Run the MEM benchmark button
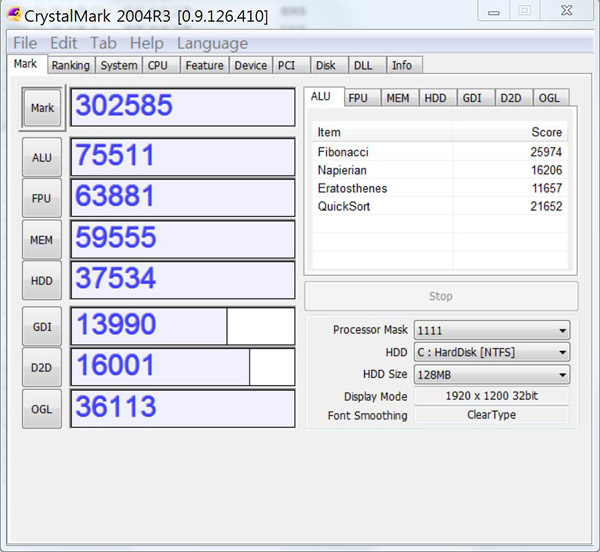Image resolution: width=600 pixels, height=552 pixels. pos(42,240)
